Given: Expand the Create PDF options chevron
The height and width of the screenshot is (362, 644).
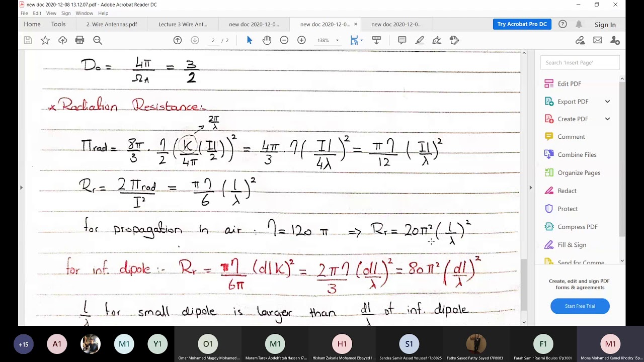Looking at the screenshot, I should coord(607,119).
